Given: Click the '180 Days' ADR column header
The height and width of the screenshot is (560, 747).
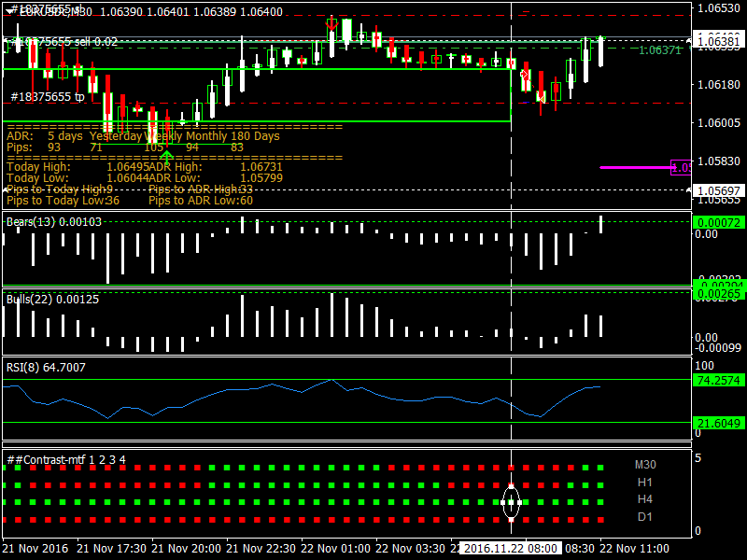Looking at the screenshot, I should (255, 136).
